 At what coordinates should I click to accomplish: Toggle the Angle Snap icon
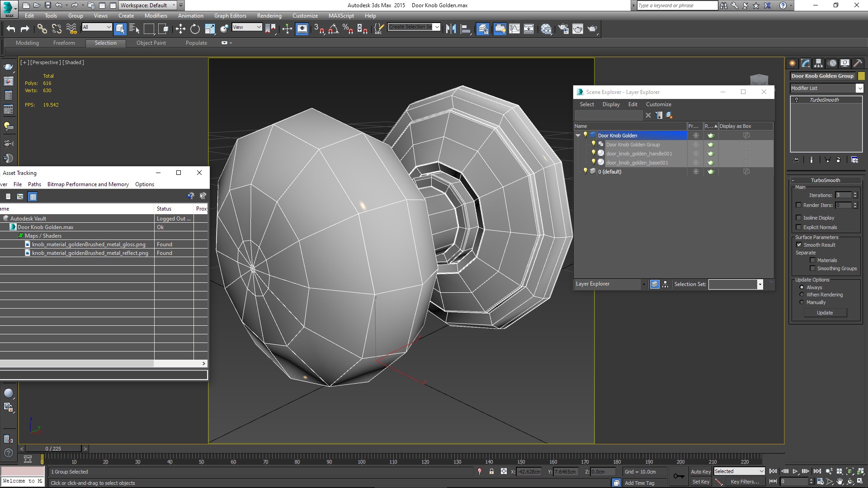[x=333, y=29]
